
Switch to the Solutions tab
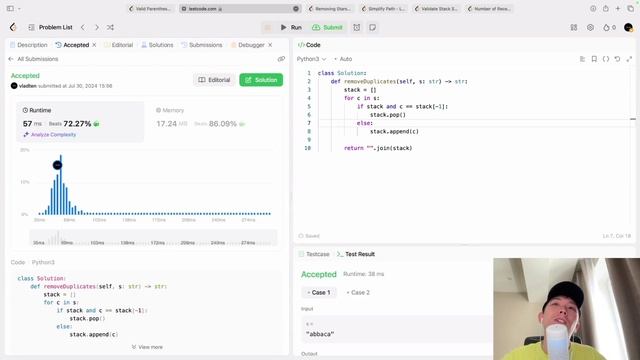pyautogui.click(x=157, y=45)
